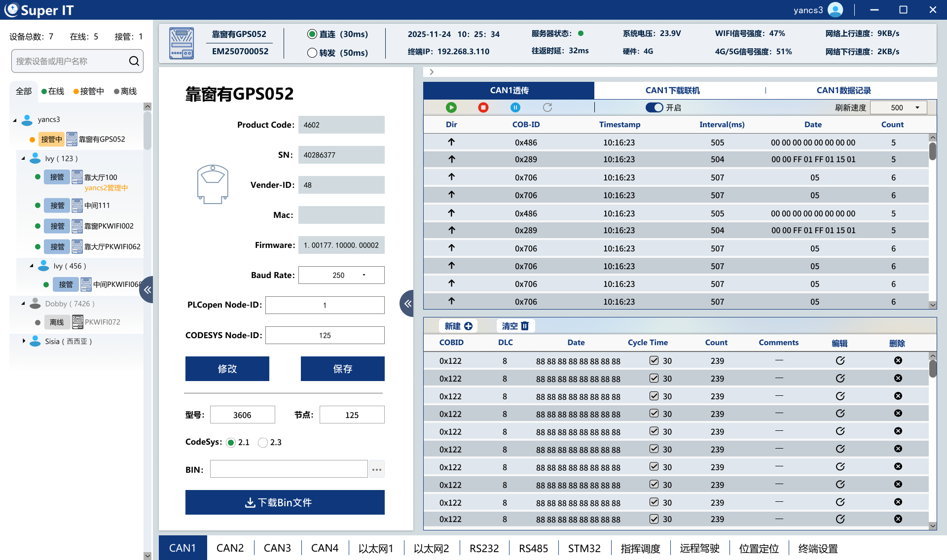
Task: Open the Baud Rate 250 dropdown
Action: (x=364, y=275)
